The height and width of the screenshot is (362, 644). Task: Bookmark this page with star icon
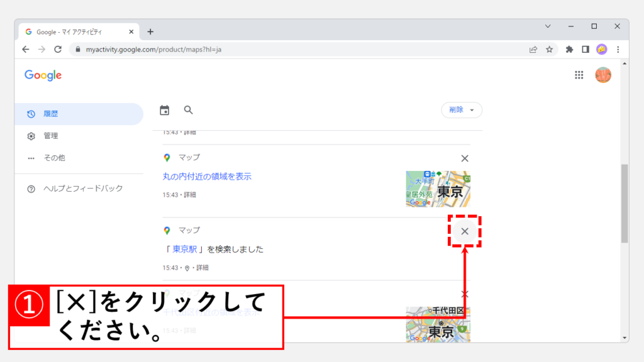click(x=549, y=49)
